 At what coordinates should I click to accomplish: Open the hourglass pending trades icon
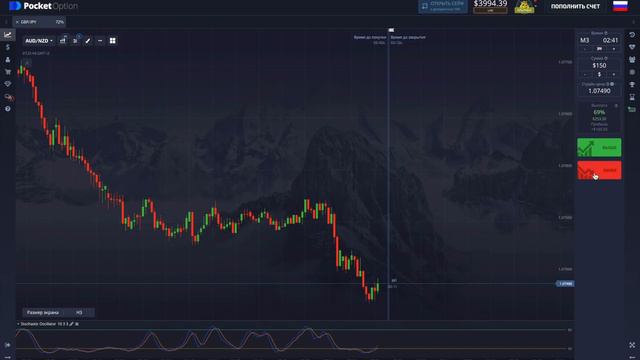point(632,97)
